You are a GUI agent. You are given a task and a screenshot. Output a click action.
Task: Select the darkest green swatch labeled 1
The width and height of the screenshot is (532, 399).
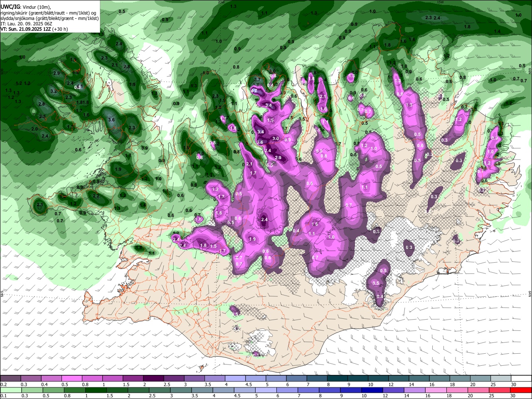[96, 390]
